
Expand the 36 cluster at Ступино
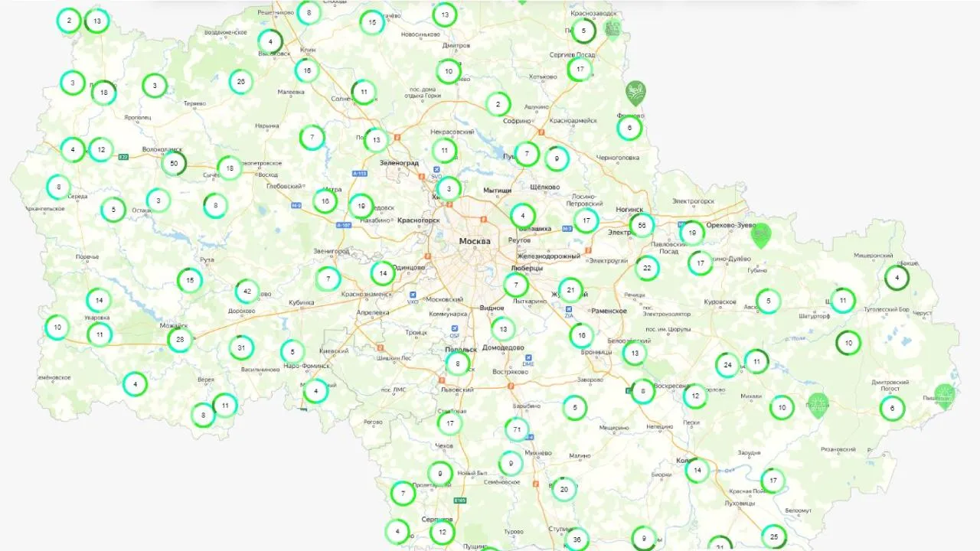coord(577,540)
